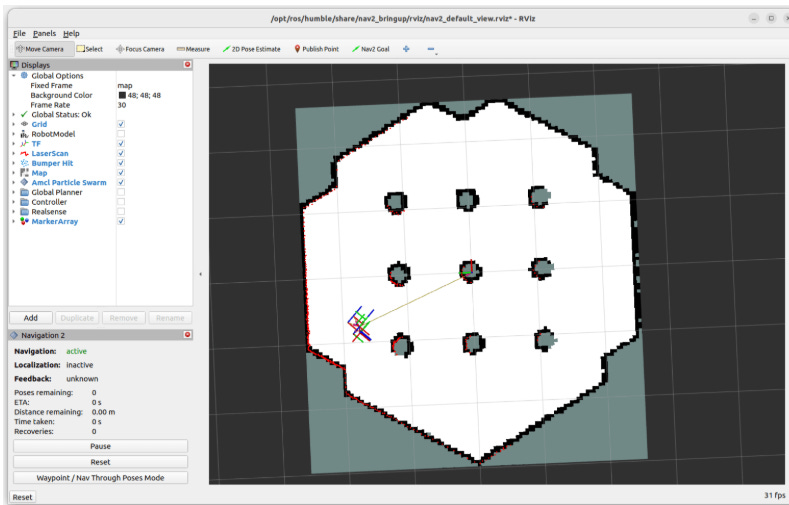The height and width of the screenshot is (505, 789).
Task: Click the minus remove-tool icon
Action: tap(431, 49)
